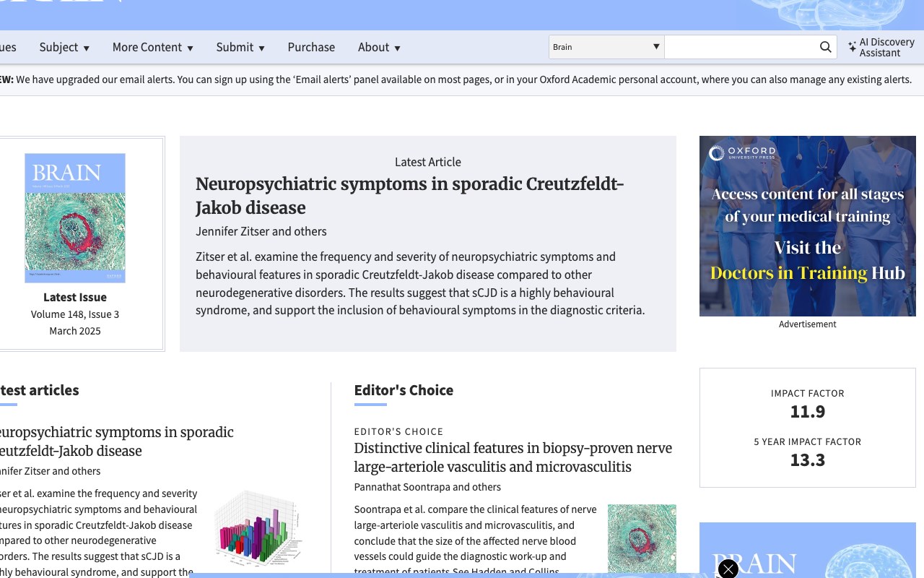This screenshot has width=924, height=578.
Task: Open the Doctors in Training Hub advertisement
Action: 807,226
